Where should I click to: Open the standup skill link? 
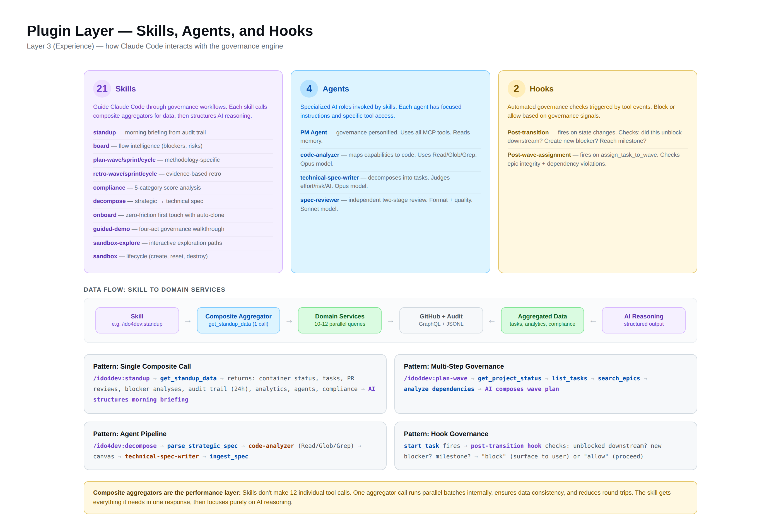(x=104, y=132)
